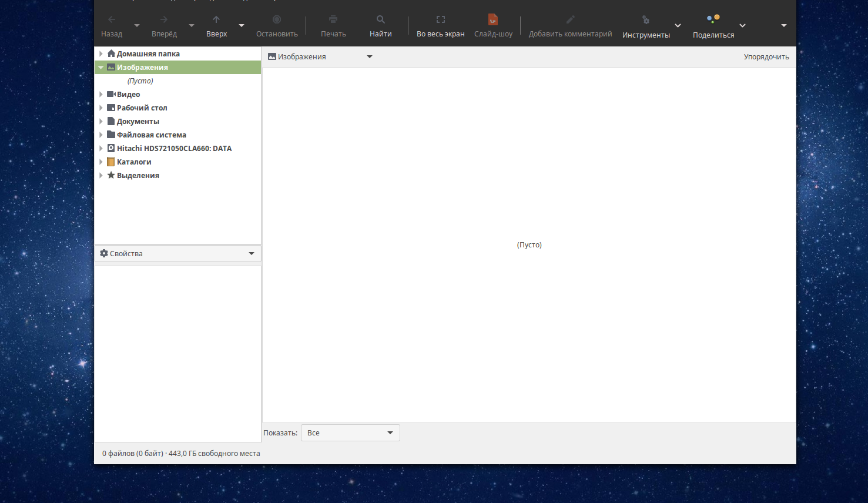Open the Вверх dropdown arrow
This screenshot has height=503, width=868.
[x=242, y=26]
